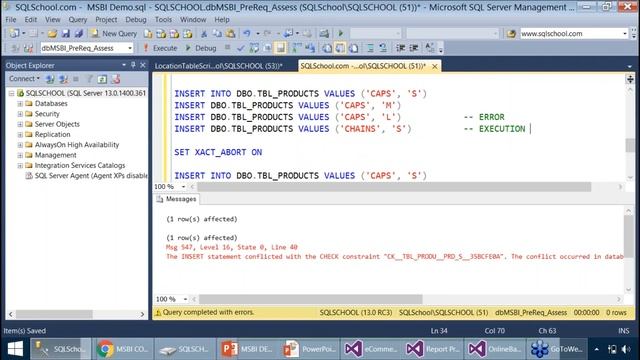Select SQL Server Agent node
The image size is (640, 360).
point(91,176)
